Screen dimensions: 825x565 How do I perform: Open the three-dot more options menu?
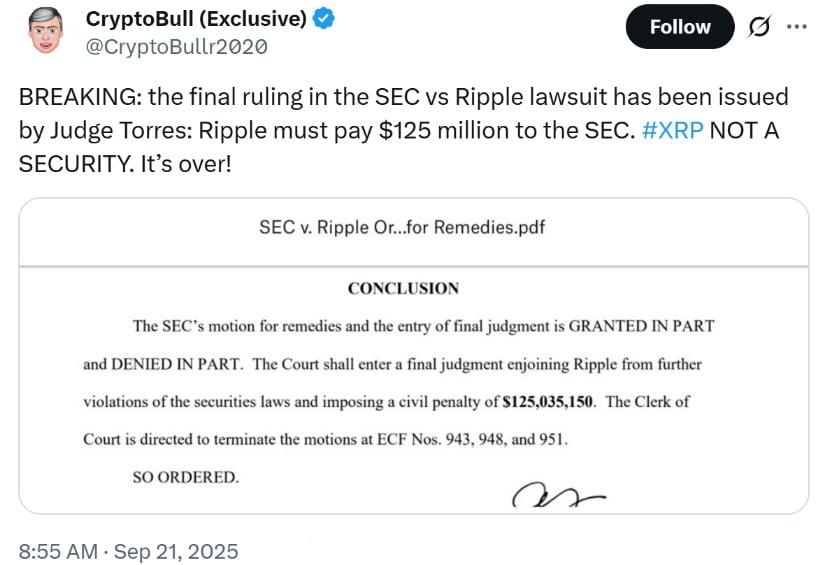coord(797,26)
